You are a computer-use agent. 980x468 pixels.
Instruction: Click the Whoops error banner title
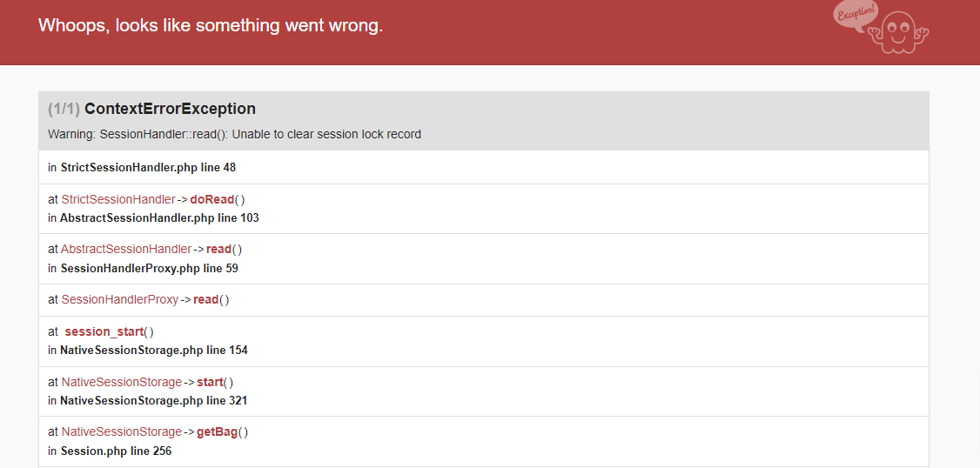click(x=211, y=25)
